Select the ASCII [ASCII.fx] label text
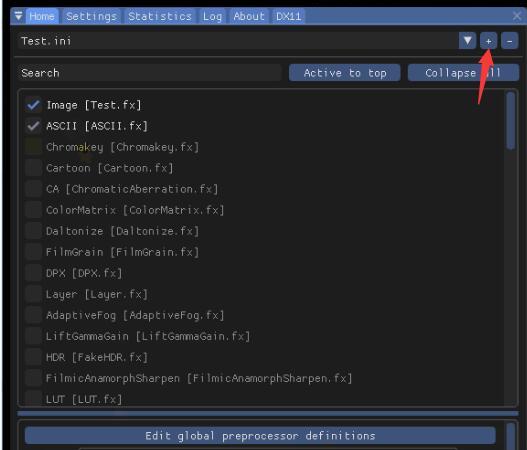The image size is (527, 450). tap(97, 126)
